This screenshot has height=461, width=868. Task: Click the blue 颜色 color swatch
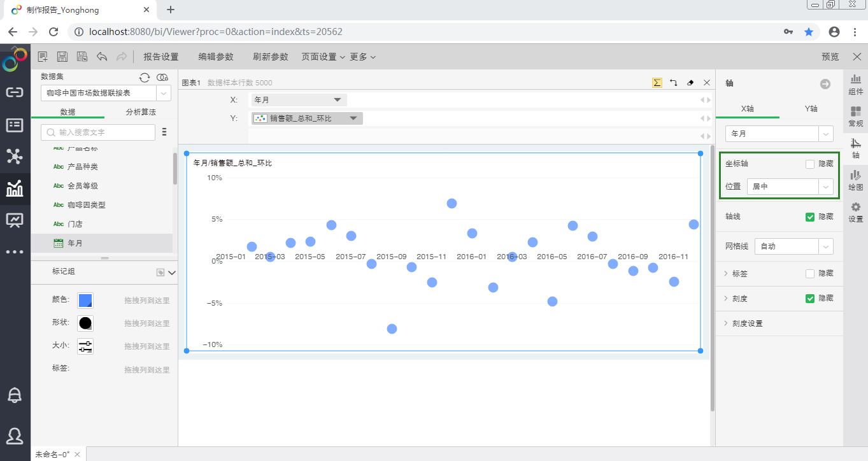pos(85,301)
